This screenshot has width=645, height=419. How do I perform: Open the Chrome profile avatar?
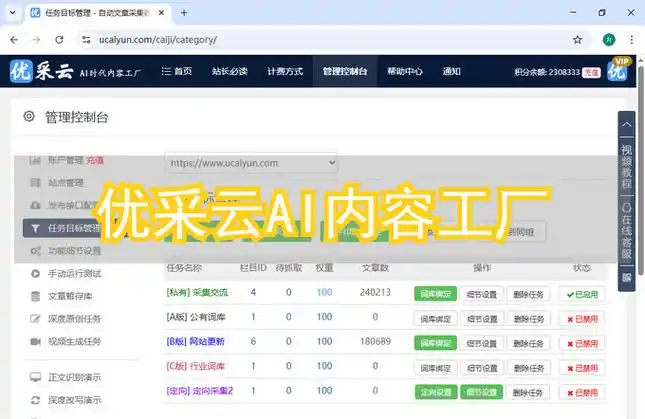(x=609, y=39)
